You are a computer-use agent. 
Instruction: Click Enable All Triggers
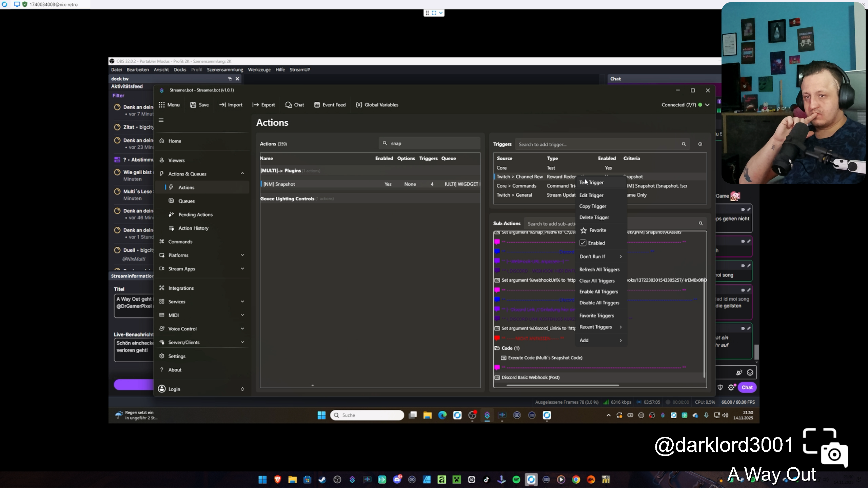pyautogui.click(x=601, y=291)
